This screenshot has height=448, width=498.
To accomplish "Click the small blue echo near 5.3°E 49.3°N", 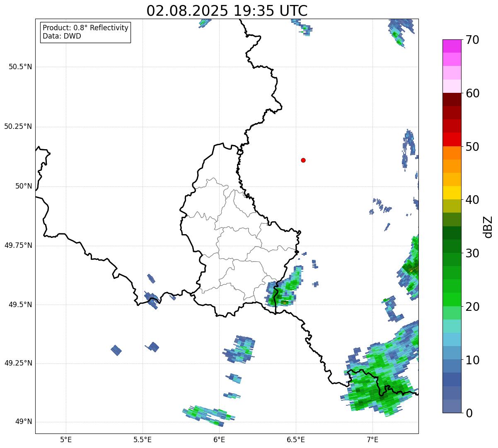I will click(116, 350).
